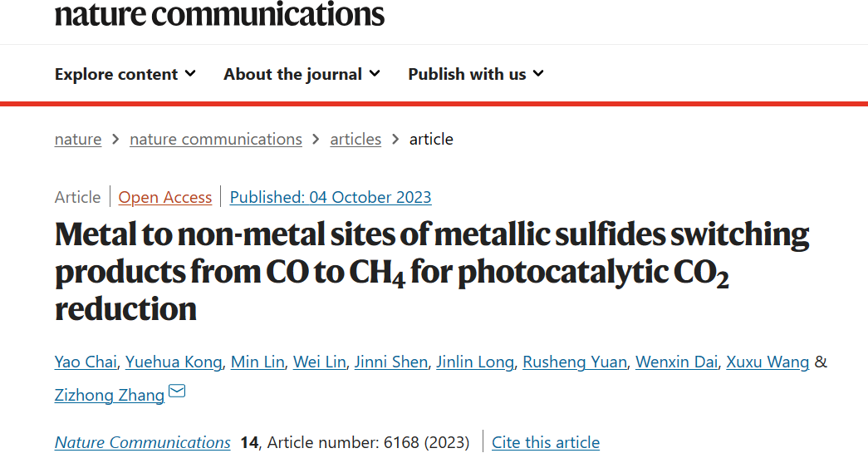The height and width of the screenshot is (463, 868).
Task: Open author Yao Chai's profile
Action: pyautogui.click(x=86, y=362)
